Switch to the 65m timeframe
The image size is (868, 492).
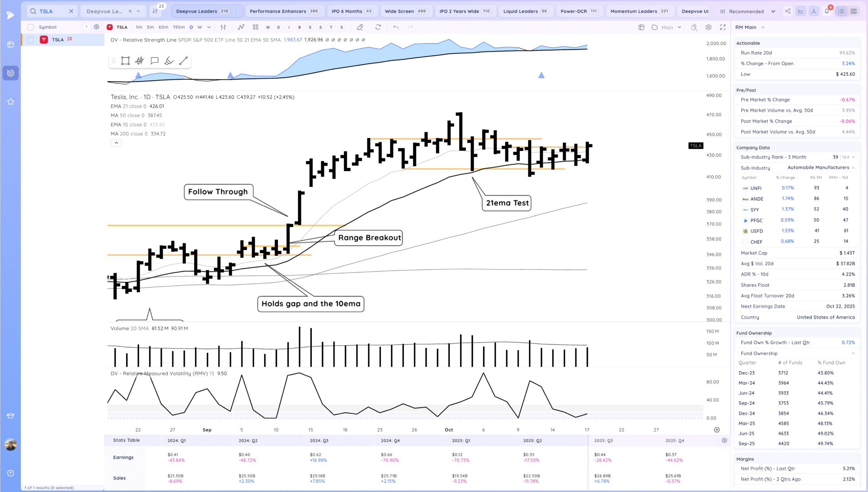[163, 27]
